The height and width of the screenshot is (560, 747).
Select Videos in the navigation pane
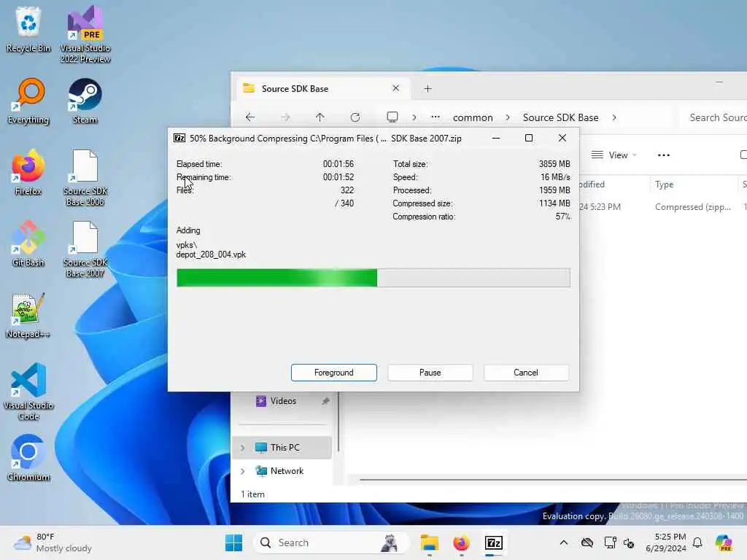(x=282, y=401)
